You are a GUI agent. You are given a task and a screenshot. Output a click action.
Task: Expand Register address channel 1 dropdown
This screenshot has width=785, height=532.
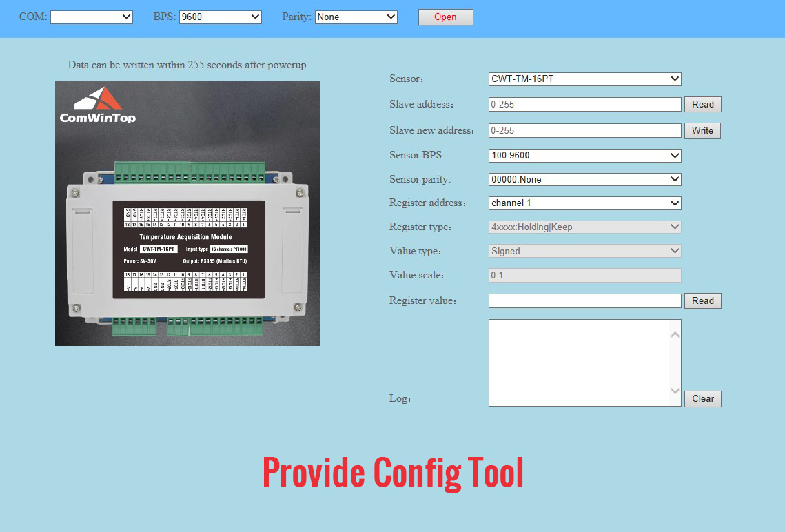(x=584, y=203)
